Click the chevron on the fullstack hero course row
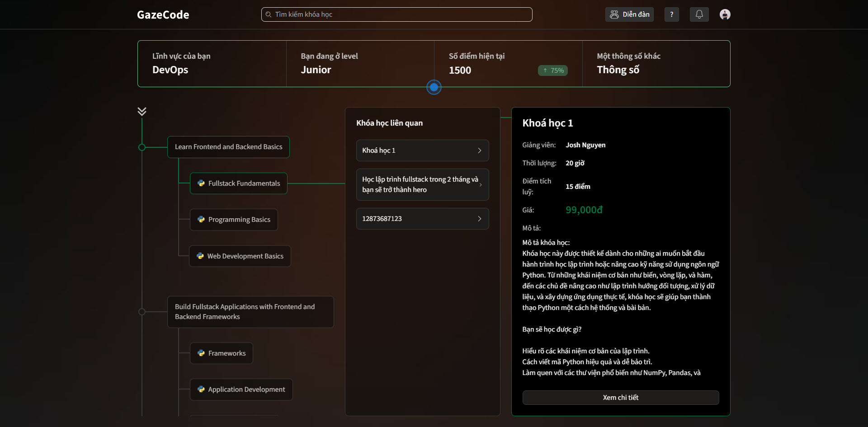This screenshot has width=868, height=427. point(481,185)
